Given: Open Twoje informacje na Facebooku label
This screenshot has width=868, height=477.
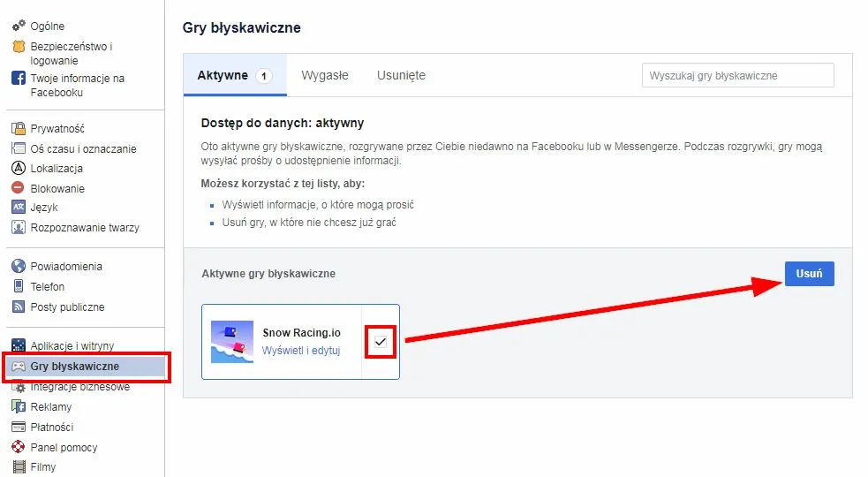Looking at the screenshot, I should click(x=78, y=86).
